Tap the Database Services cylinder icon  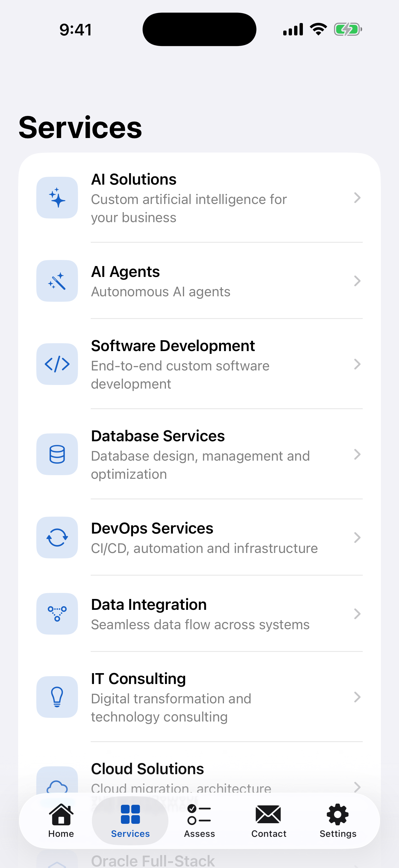pos(57,454)
